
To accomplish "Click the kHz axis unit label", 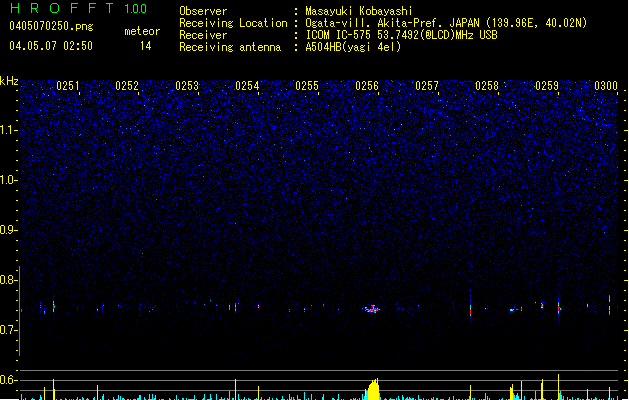I will tap(9, 81).
